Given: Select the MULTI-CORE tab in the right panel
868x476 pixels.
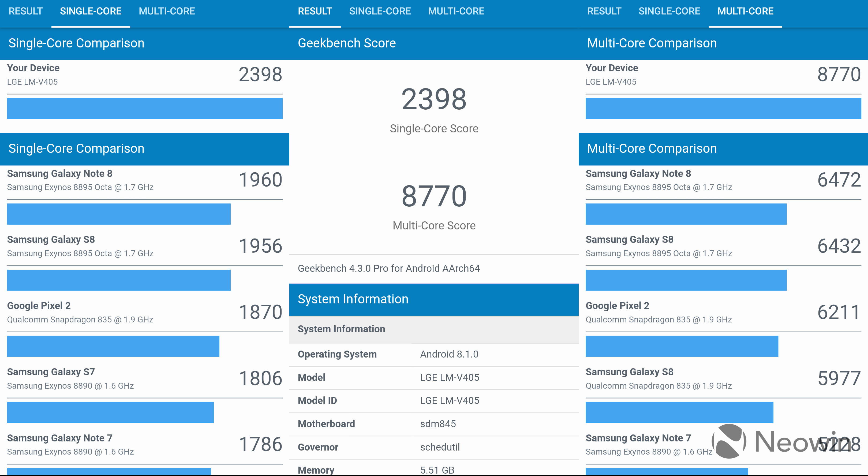Looking at the screenshot, I should pyautogui.click(x=745, y=11).
